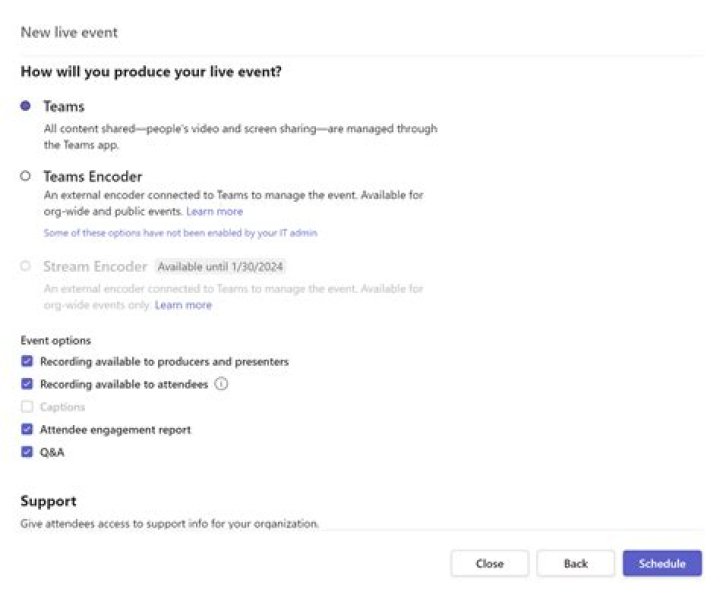
Task: Enable the Captions checkbox
Action: (27, 407)
